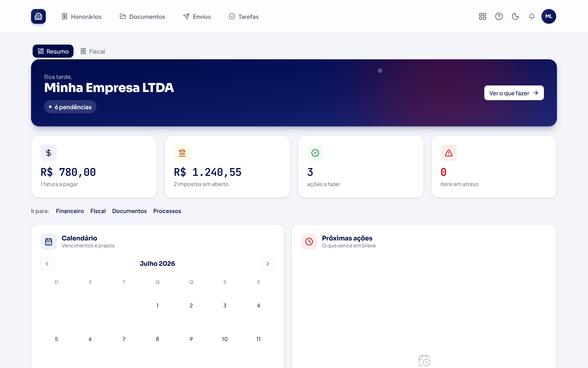
Task: Go to Fiscal quick link
Action: pyautogui.click(x=98, y=211)
